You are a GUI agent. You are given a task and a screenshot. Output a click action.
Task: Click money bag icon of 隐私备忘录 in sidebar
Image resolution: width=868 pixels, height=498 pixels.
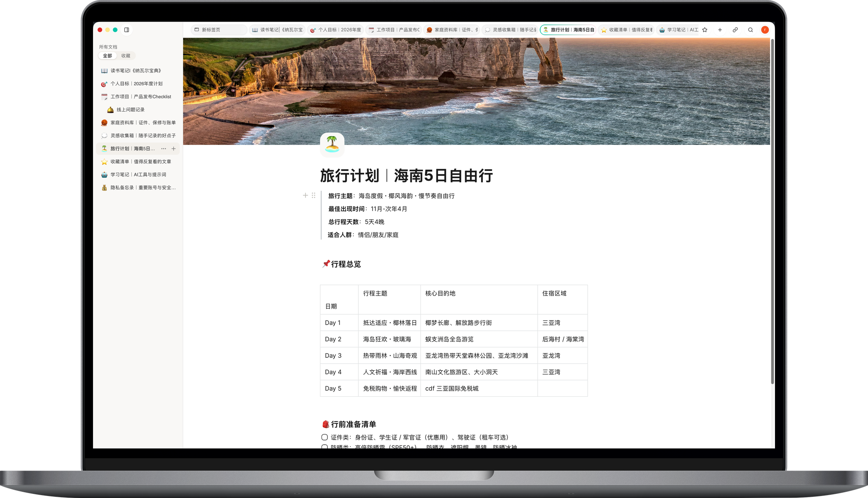point(104,188)
